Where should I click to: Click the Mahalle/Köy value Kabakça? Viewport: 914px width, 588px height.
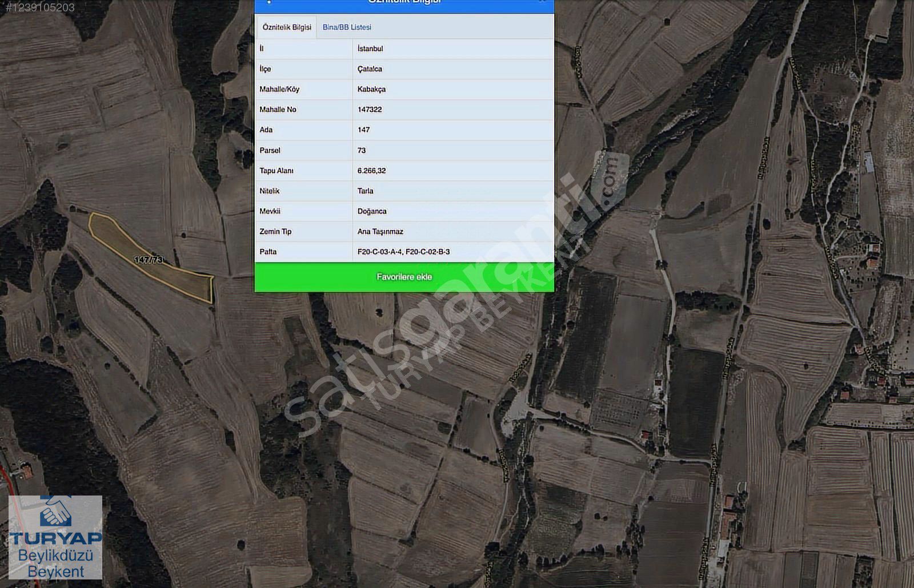(x=371, y=89)
